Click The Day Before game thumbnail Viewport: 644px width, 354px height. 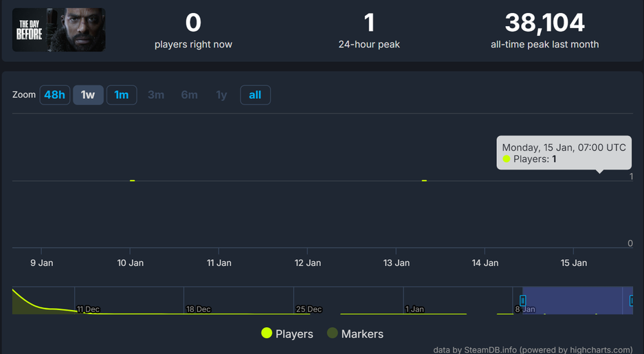[x=58, y=30]
